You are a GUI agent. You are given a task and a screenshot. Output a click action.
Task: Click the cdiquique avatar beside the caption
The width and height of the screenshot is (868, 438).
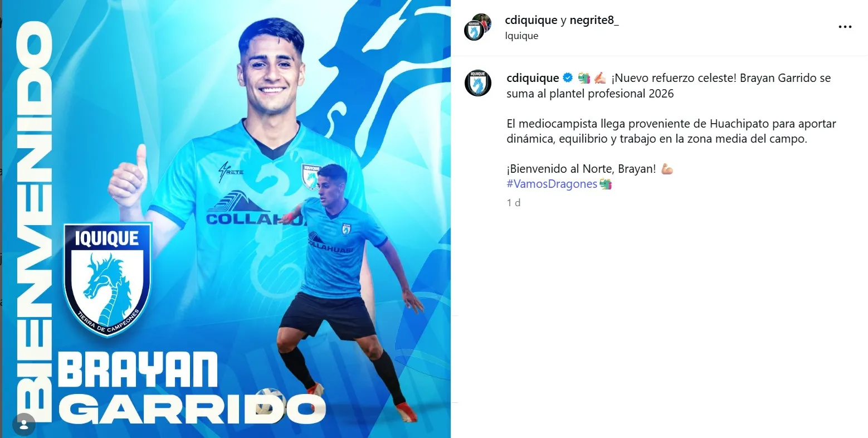(x=478, y=83)
